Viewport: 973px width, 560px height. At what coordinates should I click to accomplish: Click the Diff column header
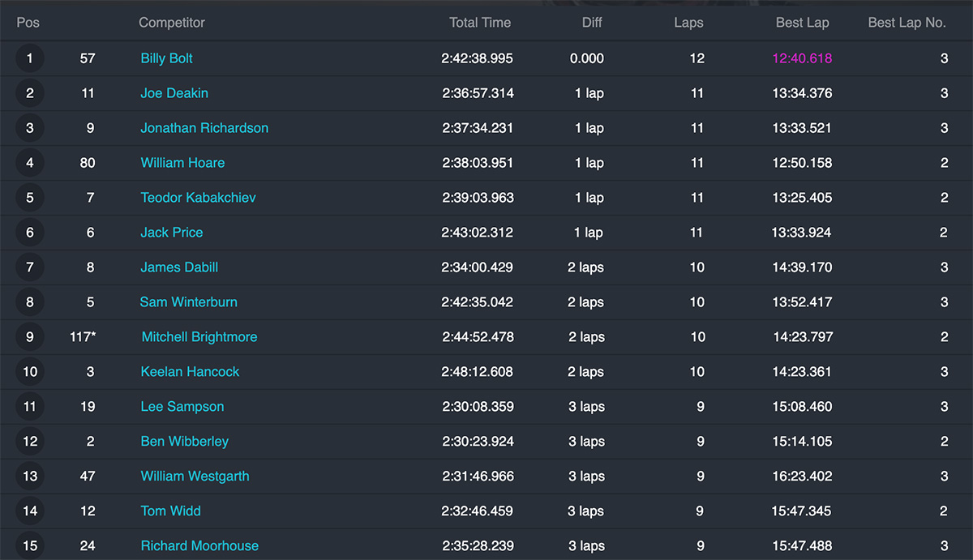click(592, 23)
